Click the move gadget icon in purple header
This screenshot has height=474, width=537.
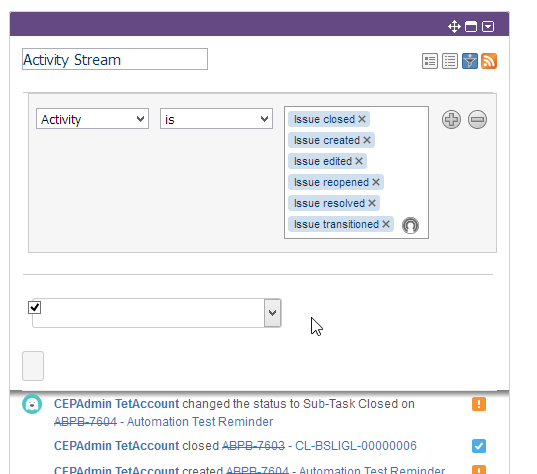tap(454, 26)
